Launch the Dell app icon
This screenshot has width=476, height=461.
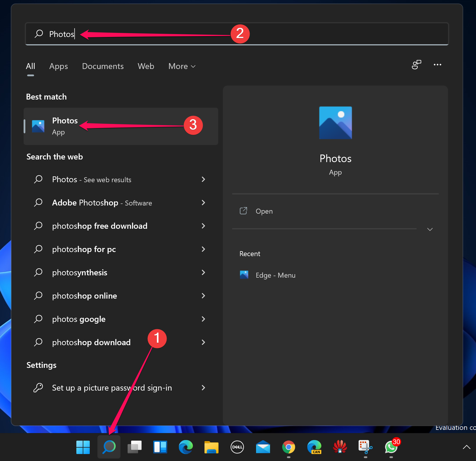click(x=237, y=447)
